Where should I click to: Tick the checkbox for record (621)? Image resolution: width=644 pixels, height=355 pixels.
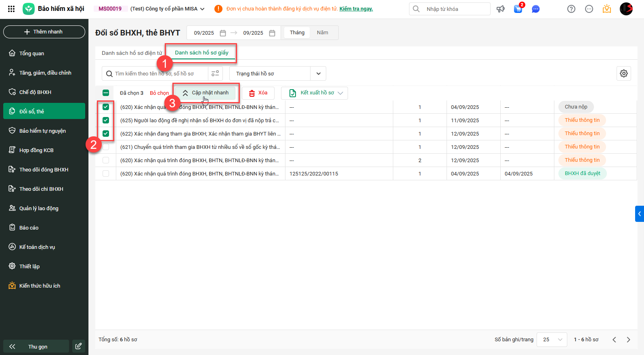click(x=106, y=147)
